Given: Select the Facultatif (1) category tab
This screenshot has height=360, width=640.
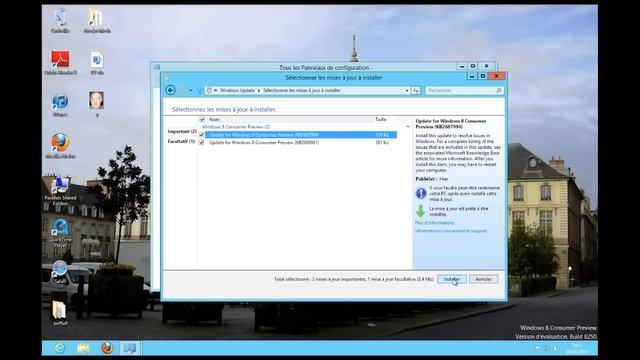Looking at the screenshot, I should [x=181, y=141].
